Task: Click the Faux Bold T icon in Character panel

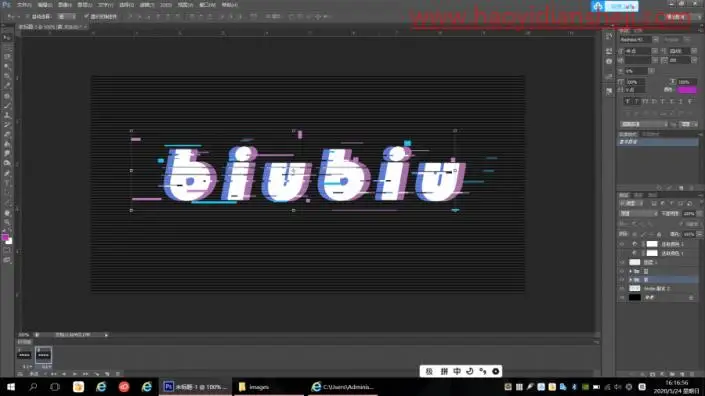Action: pos(627,102)
